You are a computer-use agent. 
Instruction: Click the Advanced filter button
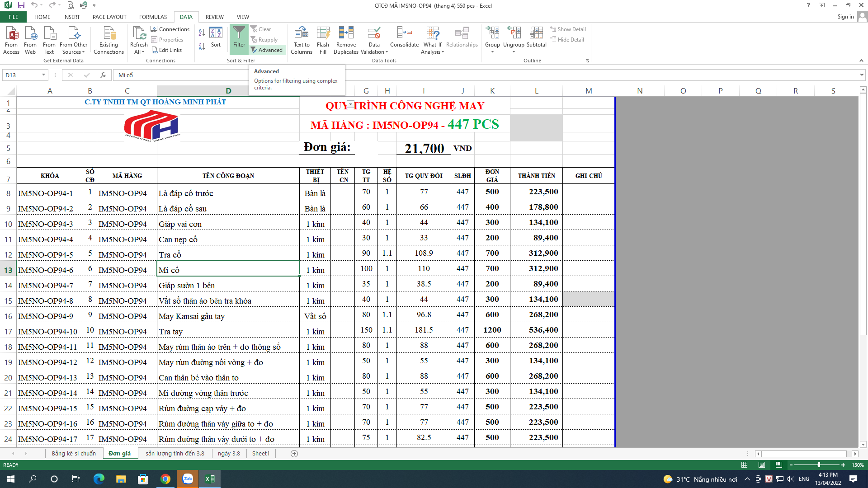267,50
